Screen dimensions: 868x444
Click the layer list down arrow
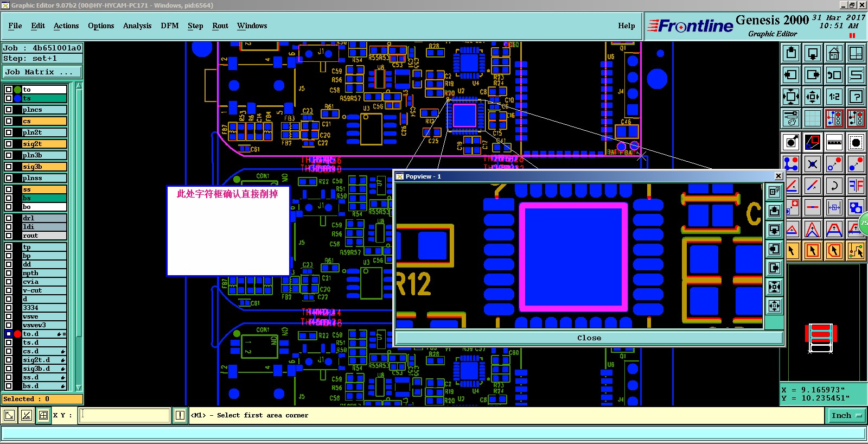pyautogui.click(x=79, y=388)
